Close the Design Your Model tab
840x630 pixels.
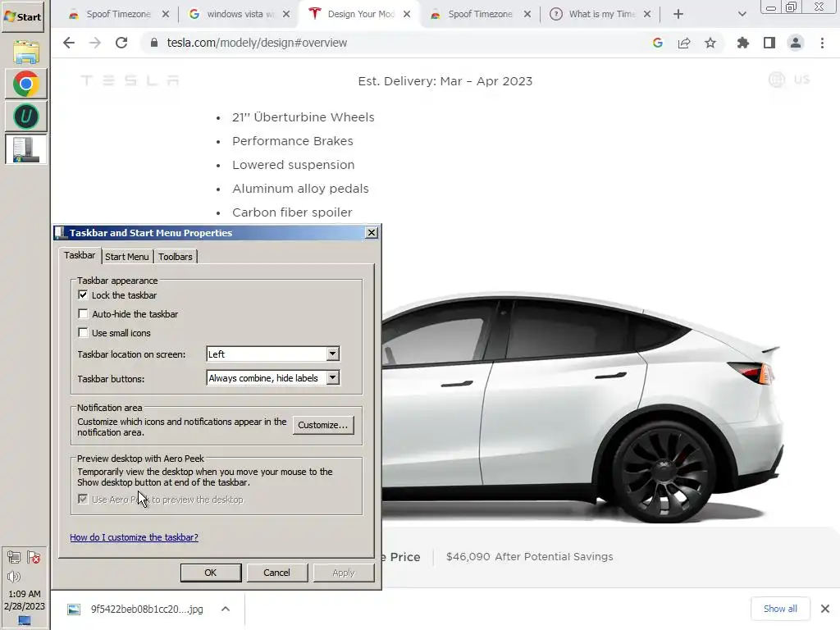coord(407,14)
